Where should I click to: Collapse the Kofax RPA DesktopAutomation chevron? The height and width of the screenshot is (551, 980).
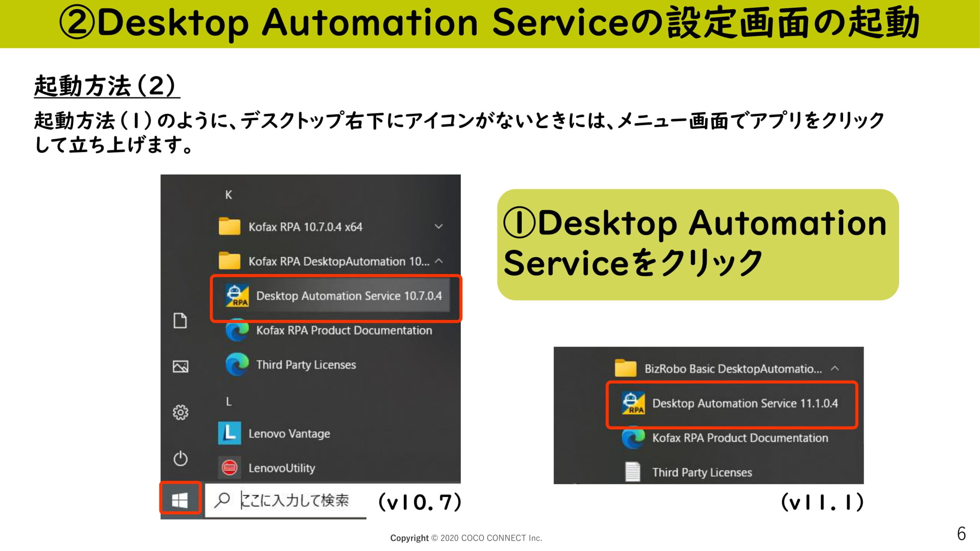(439, 261)
